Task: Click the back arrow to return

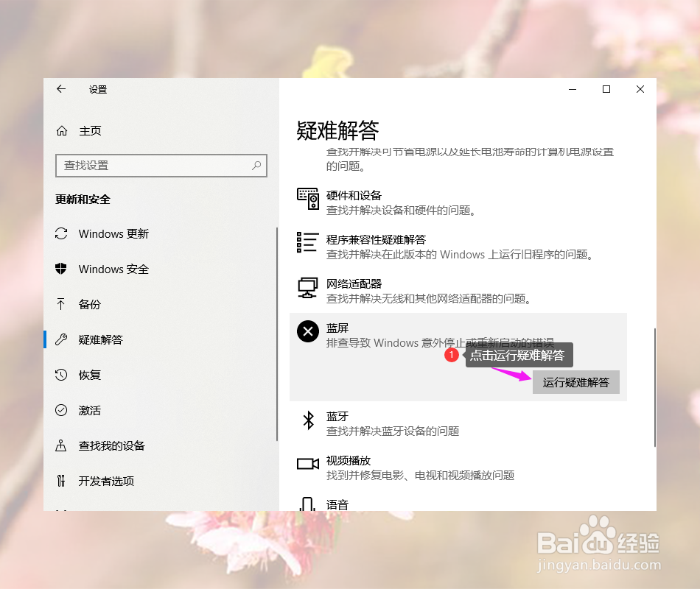Action: [x=61, y=88]
